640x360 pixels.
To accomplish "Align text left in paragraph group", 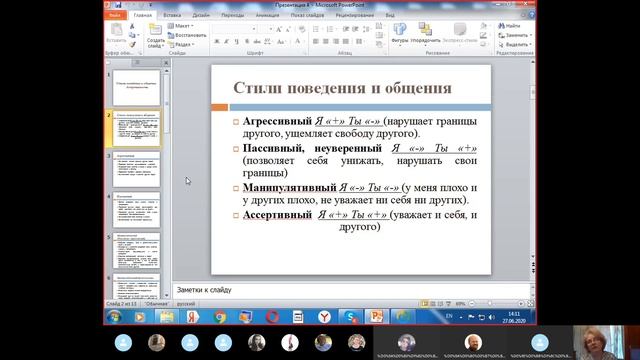I will click(x=316, y=42).
